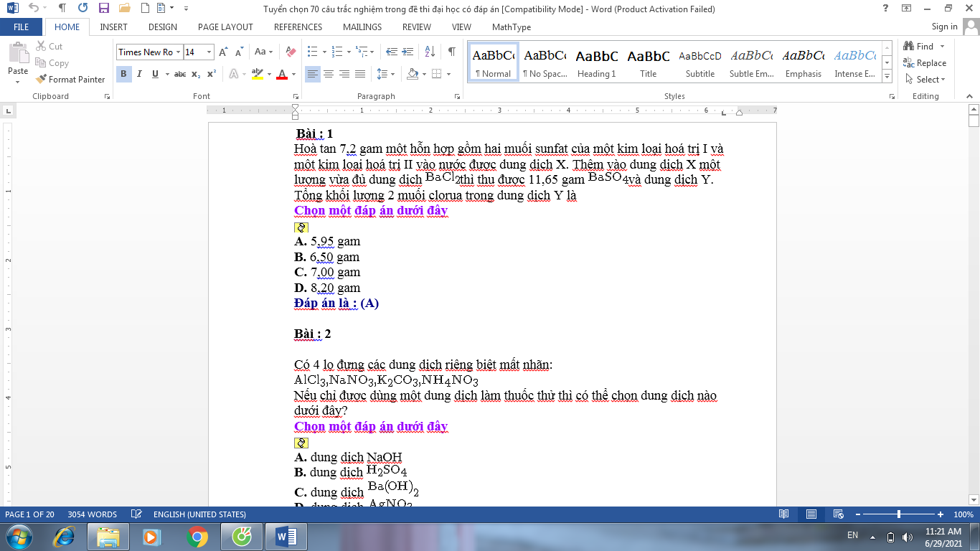
Task: Open the Change Case dropdown
Action: coord(264,52)
